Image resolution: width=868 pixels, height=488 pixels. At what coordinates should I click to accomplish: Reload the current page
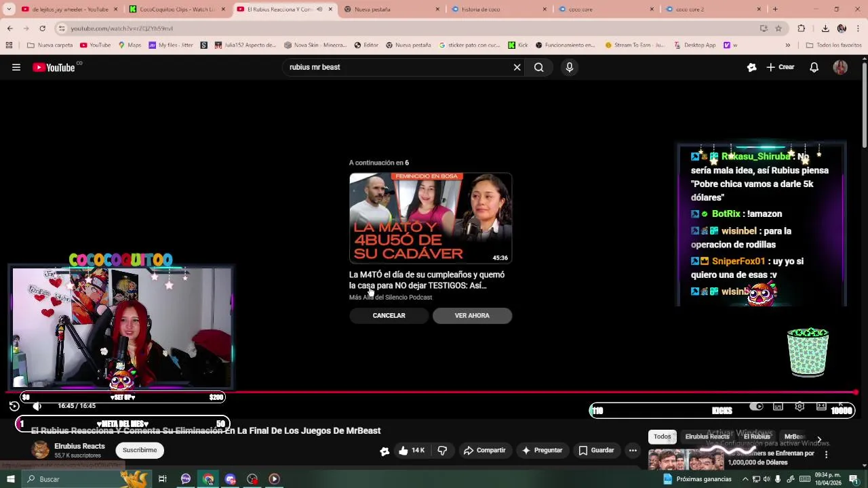(42, 28)
